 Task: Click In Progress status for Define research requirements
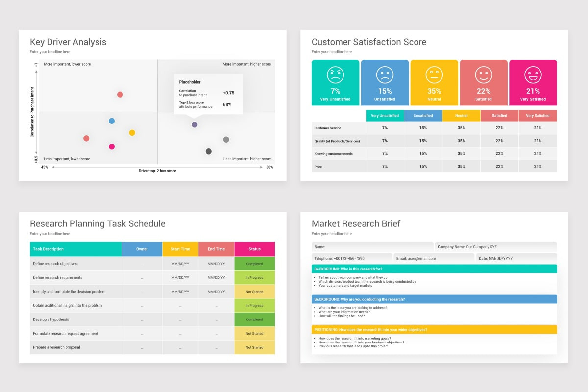click(x=255, y=277)
